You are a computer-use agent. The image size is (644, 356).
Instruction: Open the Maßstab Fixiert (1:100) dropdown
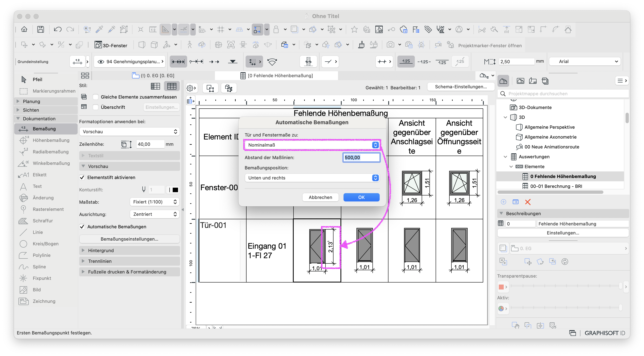pos(154,202)
